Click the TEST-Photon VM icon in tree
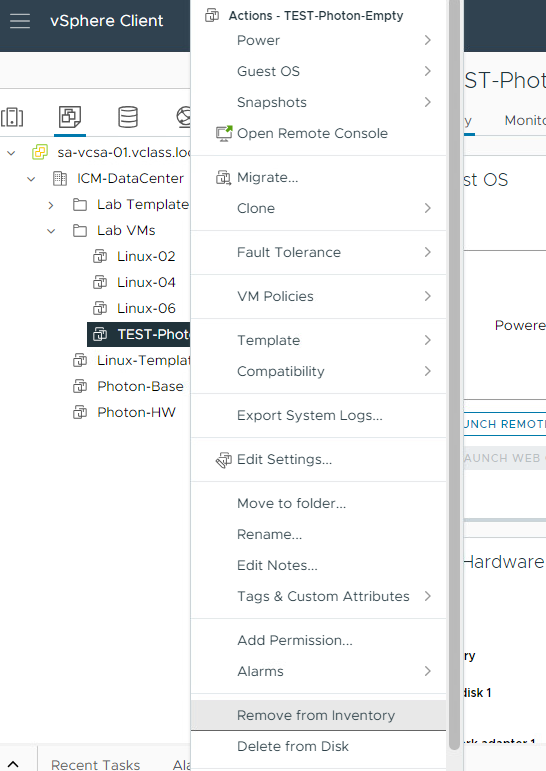Image resolution: width=546 pixels, height=771 pixels. tap(100, 334)
